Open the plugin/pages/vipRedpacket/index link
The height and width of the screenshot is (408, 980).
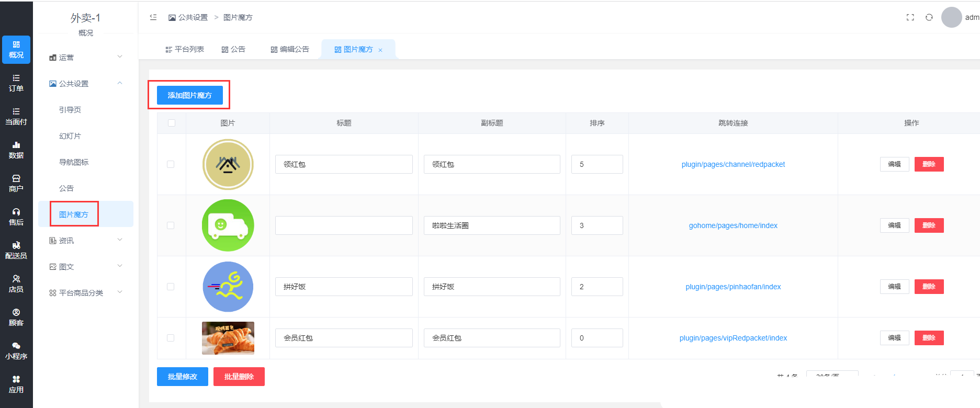point(733,338)
